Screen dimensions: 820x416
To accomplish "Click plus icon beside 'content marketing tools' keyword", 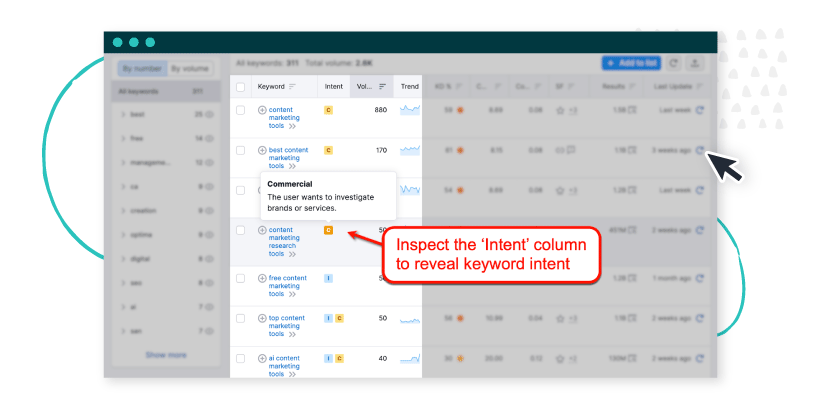I will pyautogui.click(x=262, y=110).
